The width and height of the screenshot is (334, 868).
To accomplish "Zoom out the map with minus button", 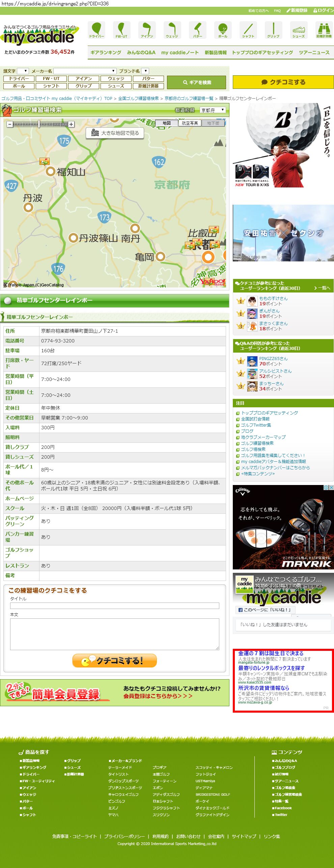I will pyautogui.click(x=10, y=124).
